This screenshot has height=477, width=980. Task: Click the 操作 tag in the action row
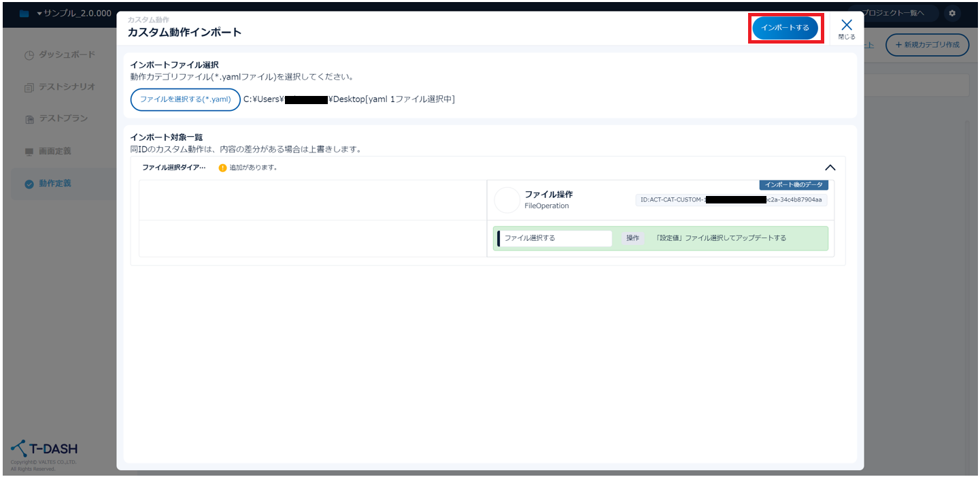tap(632, 238)
